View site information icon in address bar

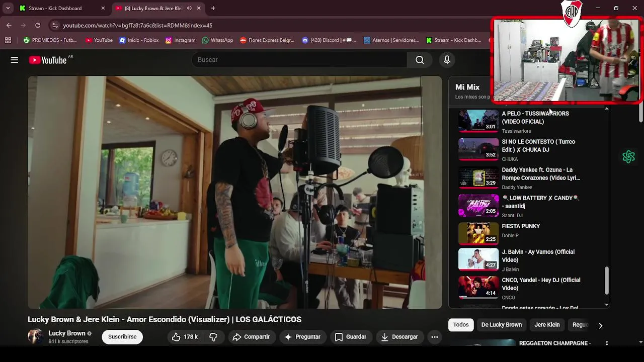point(55,25)
